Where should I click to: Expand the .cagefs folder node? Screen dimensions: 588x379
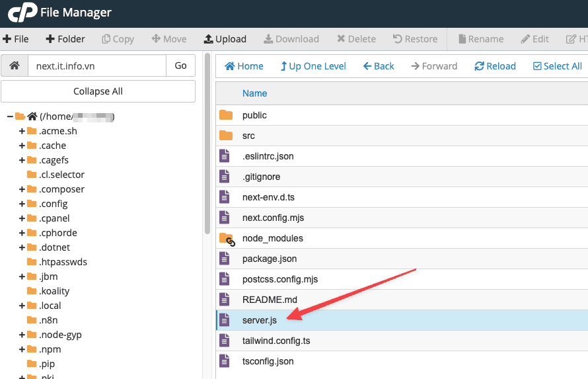point(22,160)
